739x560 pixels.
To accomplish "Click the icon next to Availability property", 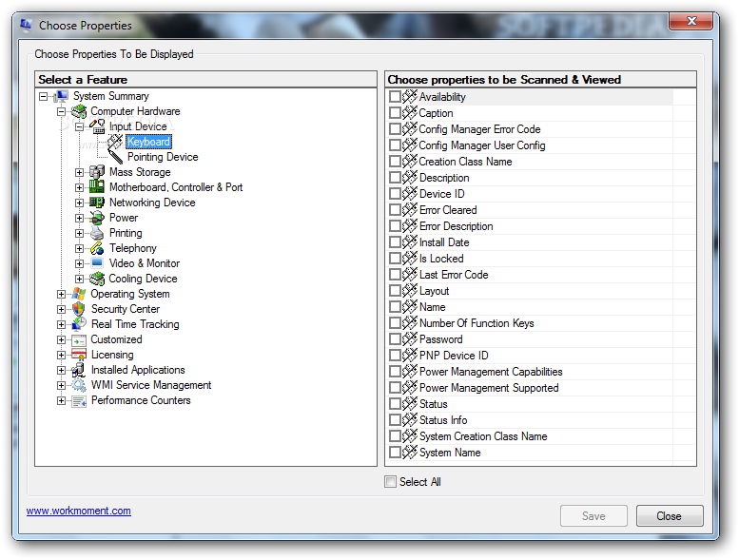I will [410, 97].
